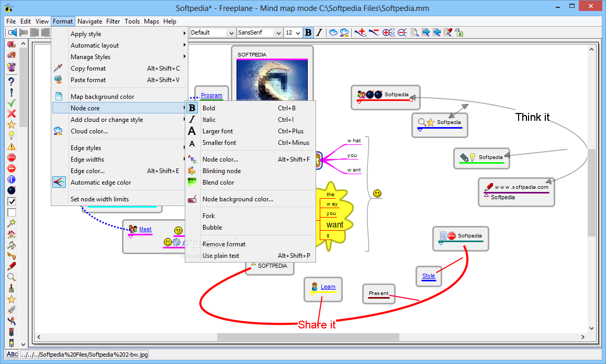606x364 pixels.
Task: Add the bomb icon to node
Action: point(12,190)
